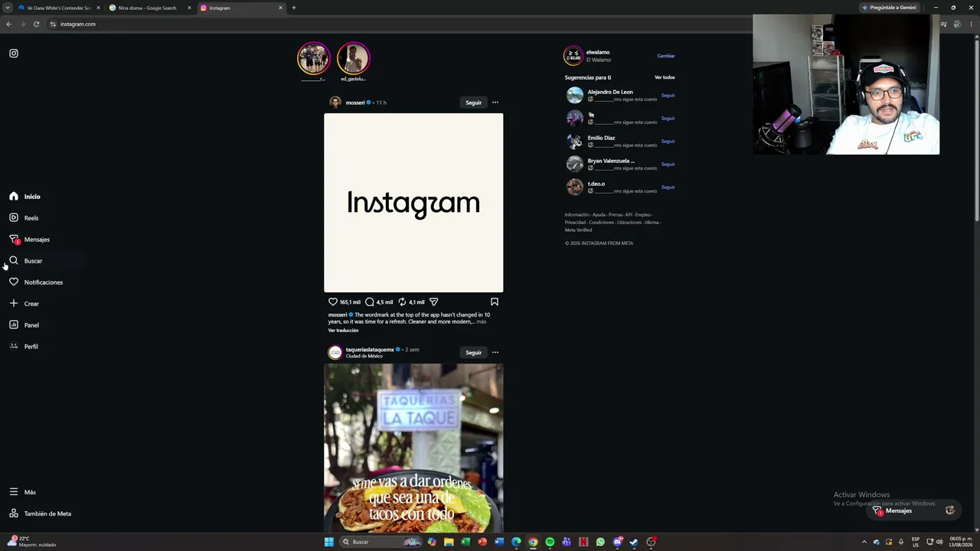Viewport: 980px width, 551px height.
Task: Open comments on mosseri's post
Action: (370, 302)
